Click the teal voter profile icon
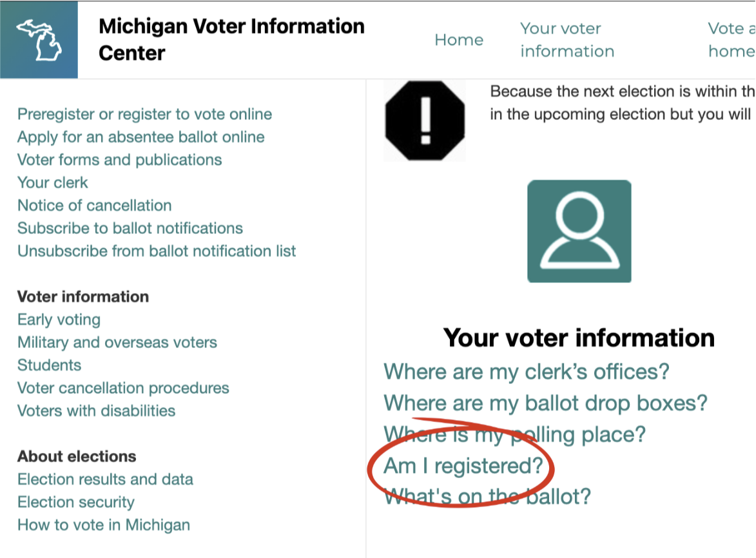The width and height of the screenshot is (756, 558). (579, 231)
